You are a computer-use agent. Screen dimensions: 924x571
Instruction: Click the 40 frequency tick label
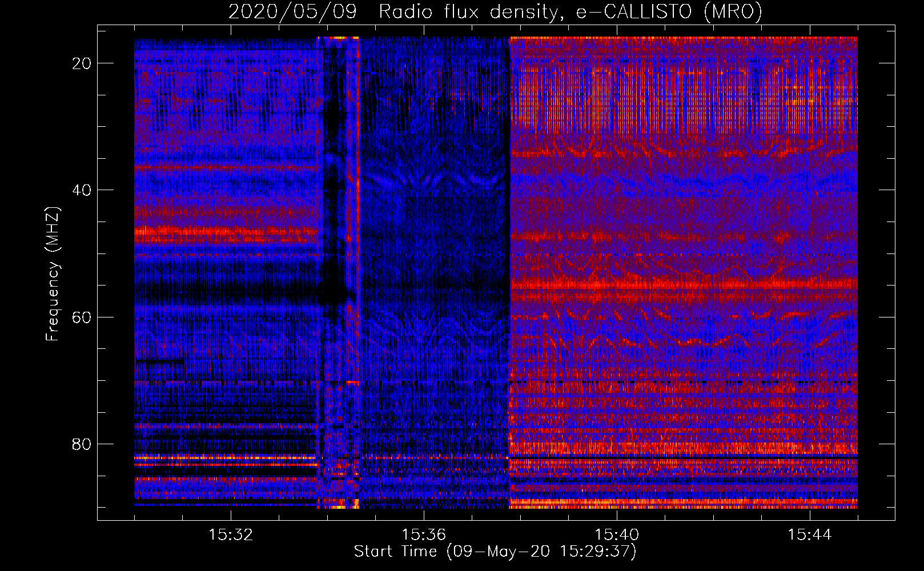(x=82, y=190)
